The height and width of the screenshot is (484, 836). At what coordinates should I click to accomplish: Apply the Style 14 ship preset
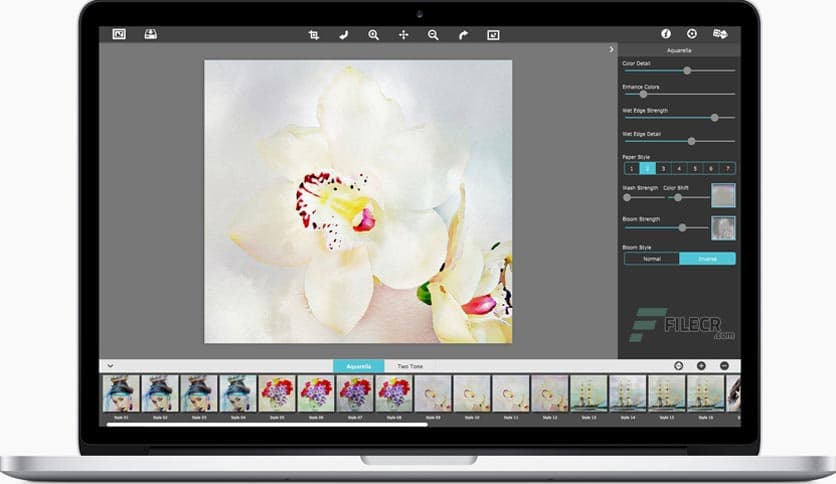click(x=628, y=393)
